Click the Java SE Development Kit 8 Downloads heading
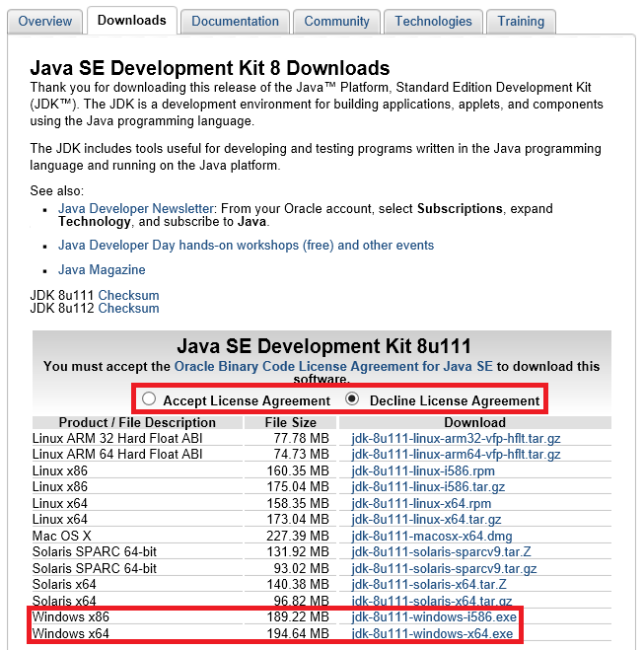The width and height of the screenshot is (644, 650). [210, 68]
